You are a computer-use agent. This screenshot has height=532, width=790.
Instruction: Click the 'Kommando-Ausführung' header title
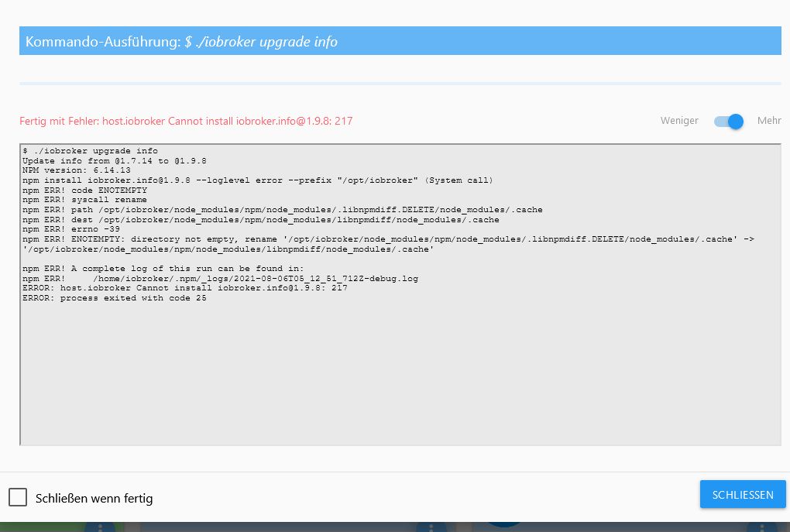(x=181, y=41)
